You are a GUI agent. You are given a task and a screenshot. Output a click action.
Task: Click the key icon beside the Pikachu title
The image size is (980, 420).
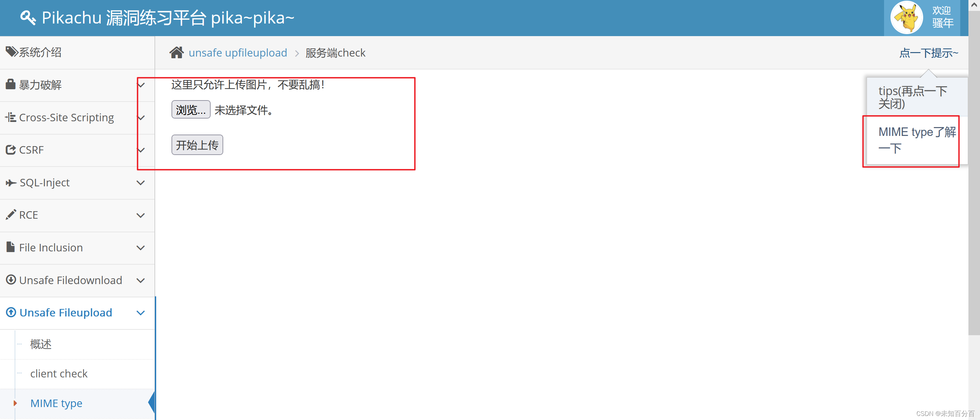tap(28, 17)
